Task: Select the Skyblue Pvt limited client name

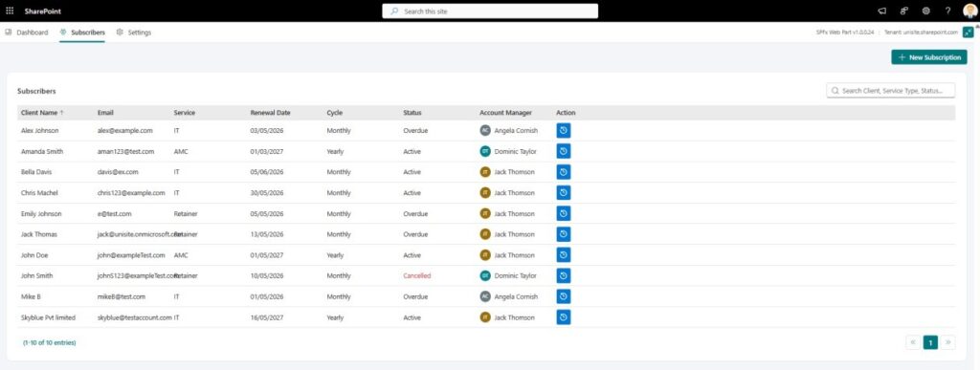Action: (x=48, y=317)
